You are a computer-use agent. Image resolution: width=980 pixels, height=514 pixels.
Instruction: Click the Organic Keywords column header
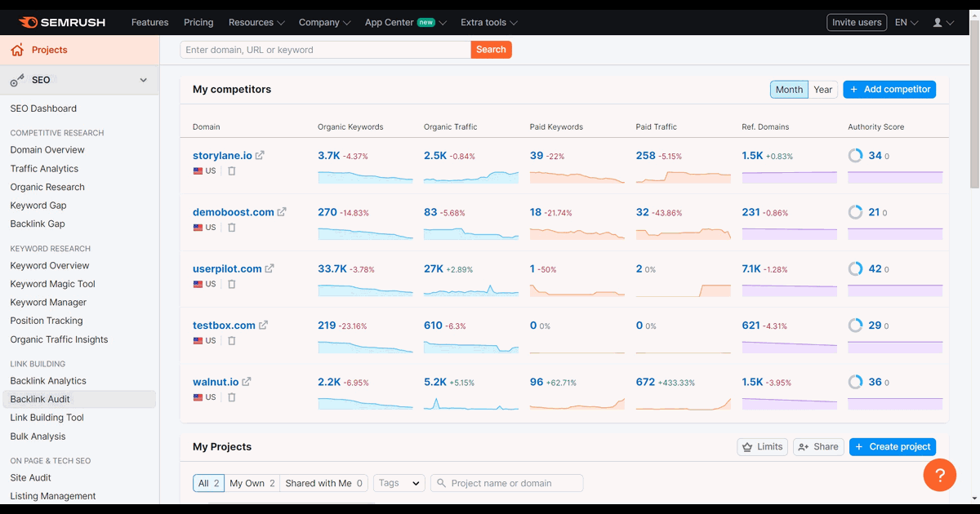350,127
